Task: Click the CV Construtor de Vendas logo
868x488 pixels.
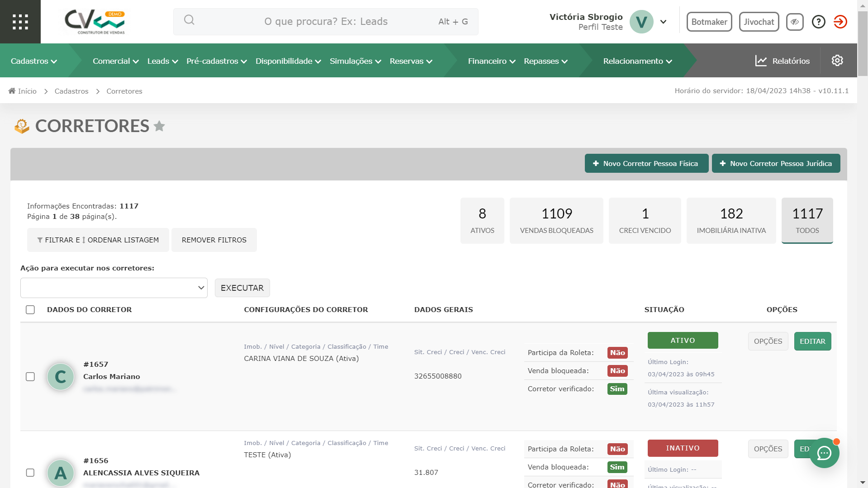Action: (95, 22)
